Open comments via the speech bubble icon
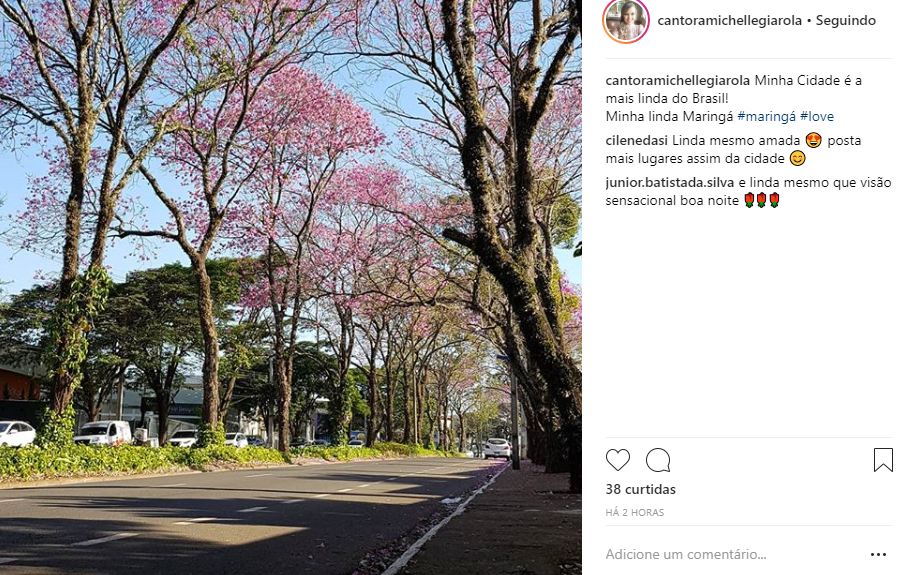This screenshot has height=575, width=905. (658, 460)
